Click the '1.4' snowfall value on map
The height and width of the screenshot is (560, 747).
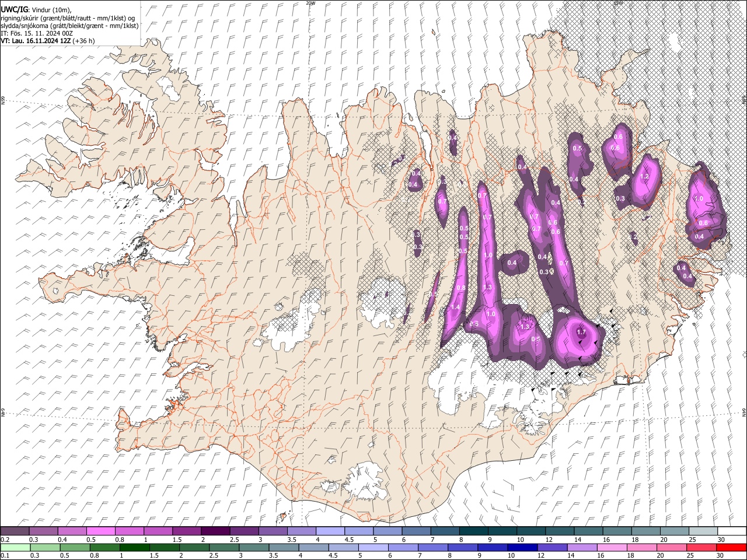pos(456,307)
